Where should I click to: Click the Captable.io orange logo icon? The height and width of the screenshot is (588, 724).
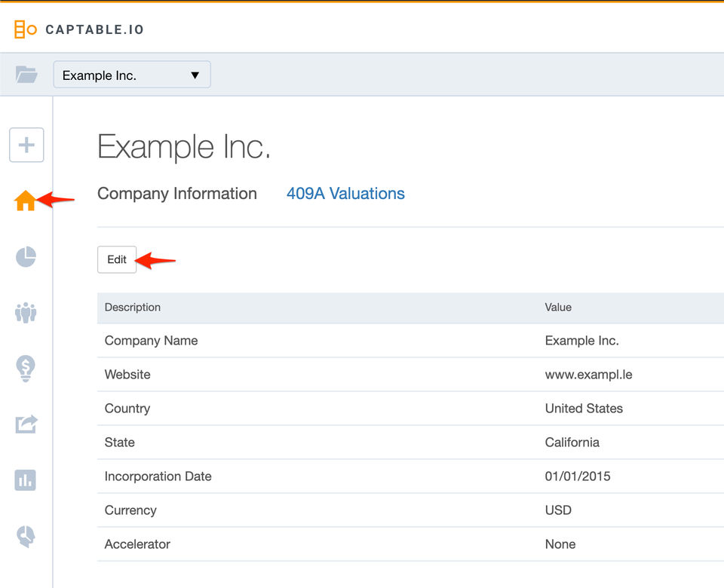[x=25, y=30]
